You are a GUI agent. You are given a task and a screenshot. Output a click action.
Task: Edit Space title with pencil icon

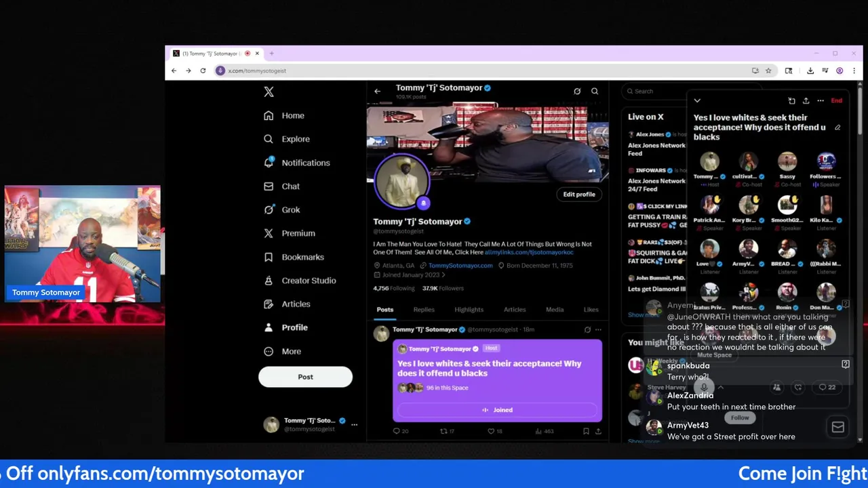point(837,127)
